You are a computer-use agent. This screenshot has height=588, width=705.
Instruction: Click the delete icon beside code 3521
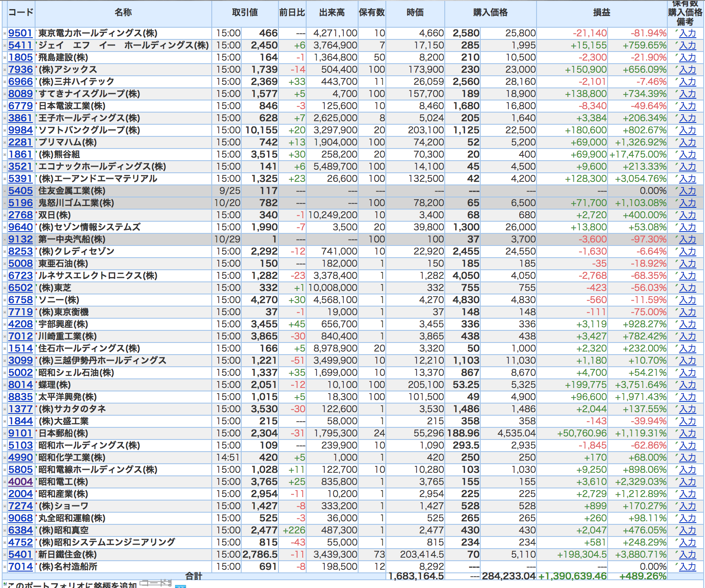click(5, 167)
